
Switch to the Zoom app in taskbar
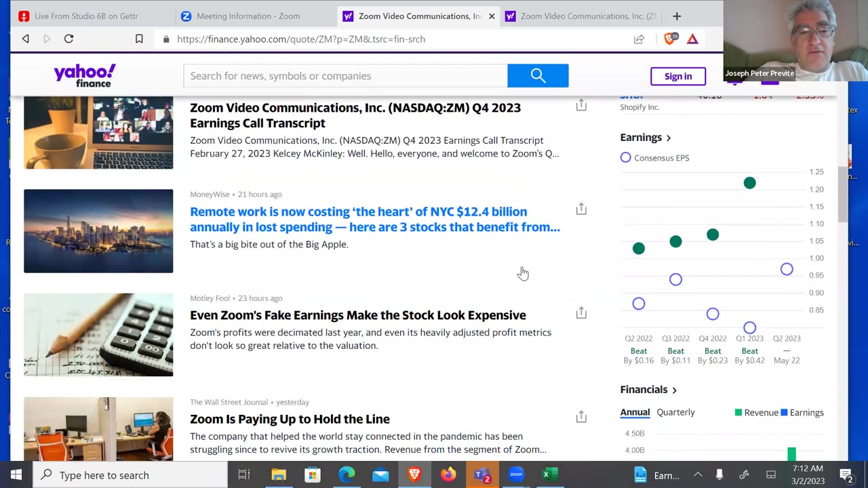[516, 474]
